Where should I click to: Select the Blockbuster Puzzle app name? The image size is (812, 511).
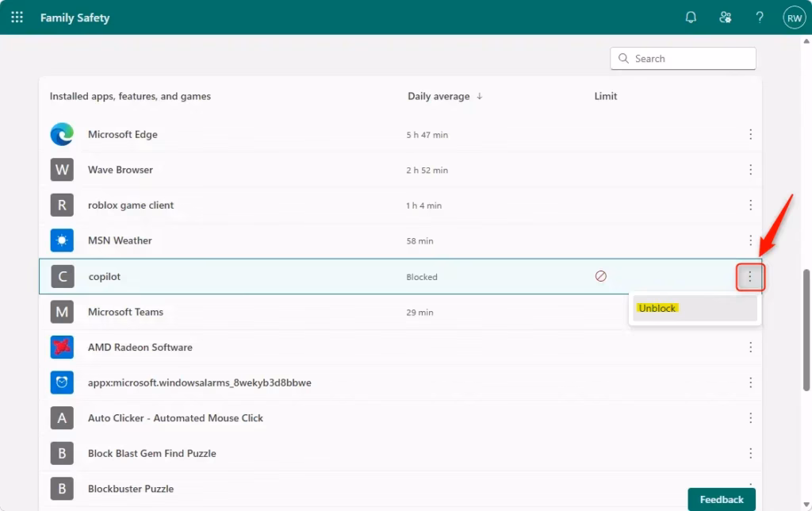[x=131, y=489]
